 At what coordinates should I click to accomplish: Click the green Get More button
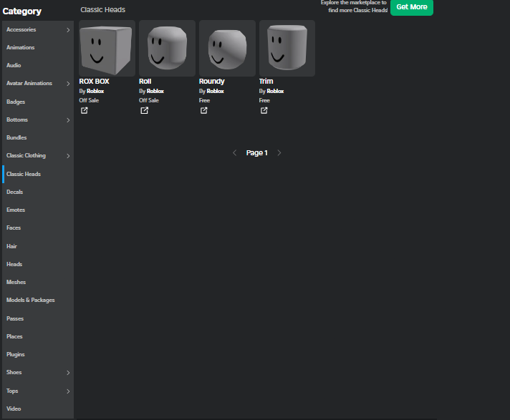coord(412,7)
